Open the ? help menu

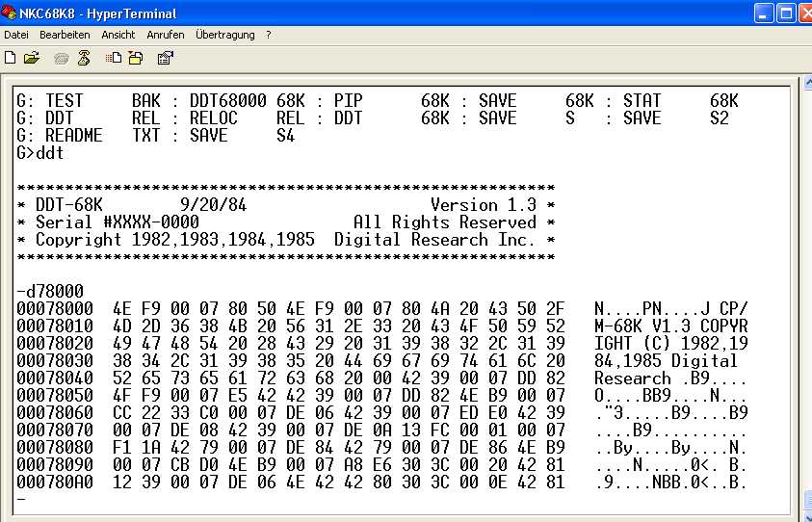(268, 35)
